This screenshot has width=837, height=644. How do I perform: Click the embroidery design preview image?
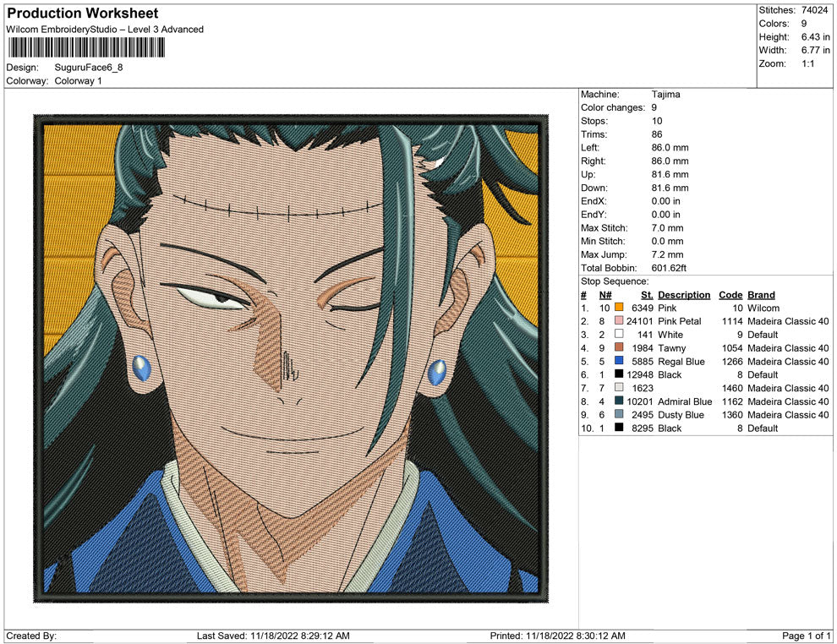pyautogui.click(x=291, y=358)
